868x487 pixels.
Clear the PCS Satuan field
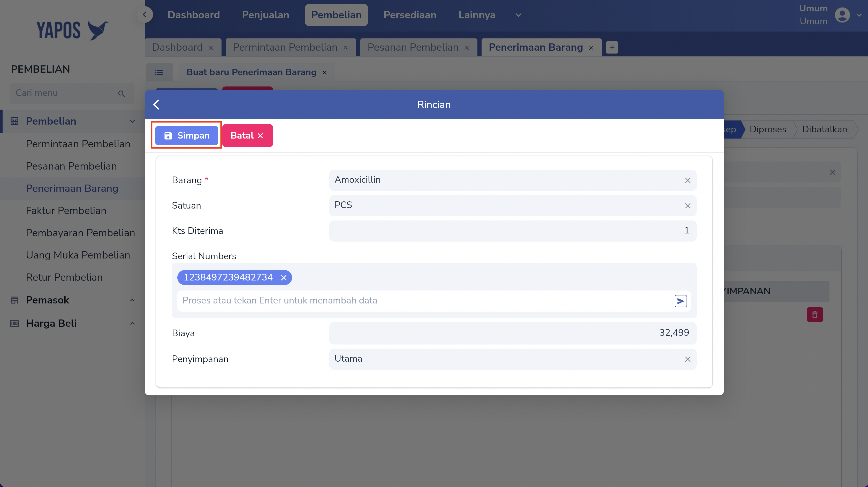point(687,206)
